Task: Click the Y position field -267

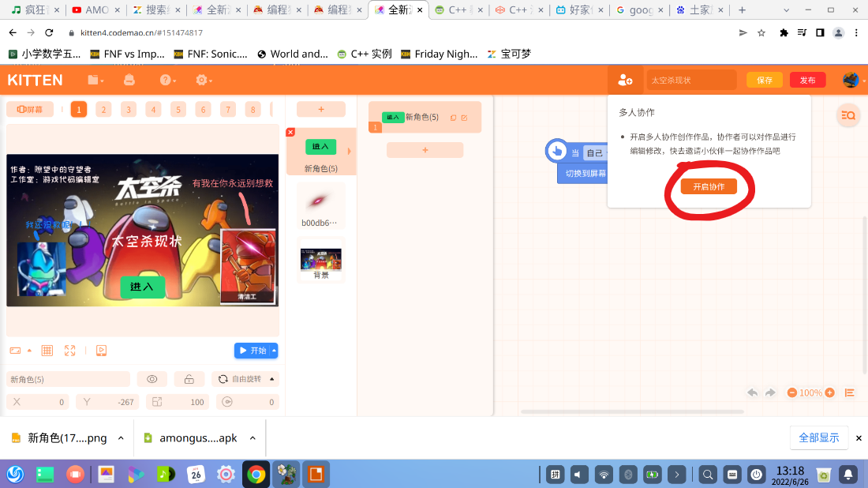Action: coord(107,402)
